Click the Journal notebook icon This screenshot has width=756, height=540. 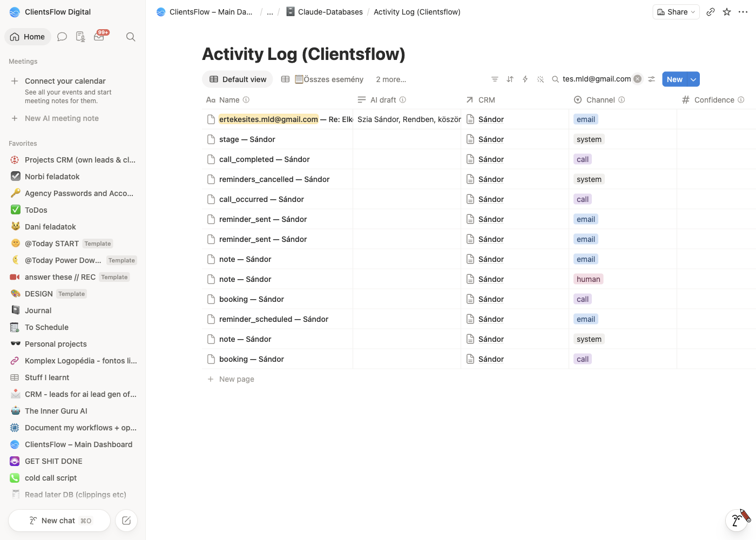[x=16, y=310]
